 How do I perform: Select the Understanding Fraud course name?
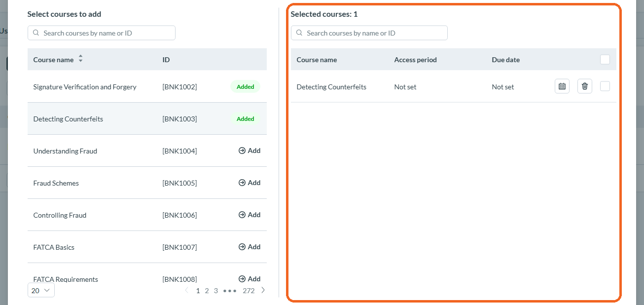(x=65, y=151)
